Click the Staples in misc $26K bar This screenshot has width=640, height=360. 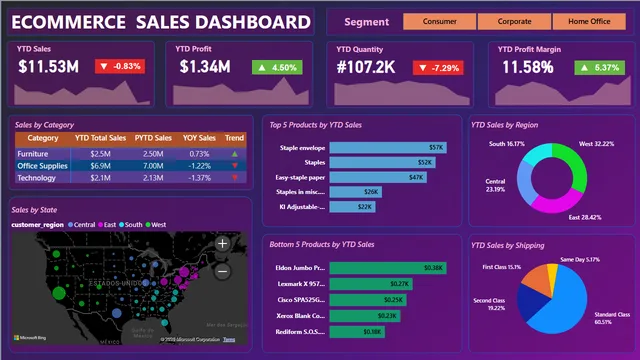click(356, 192)
